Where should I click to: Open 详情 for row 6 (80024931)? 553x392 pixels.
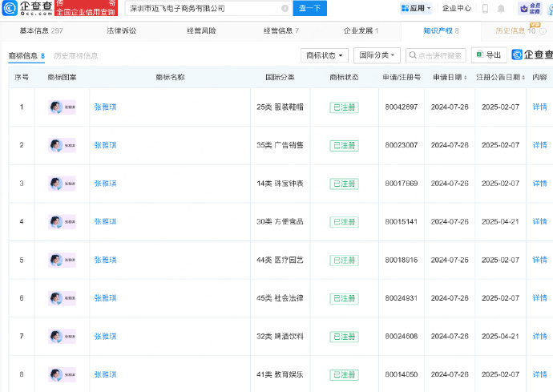[x=539, y=298]
